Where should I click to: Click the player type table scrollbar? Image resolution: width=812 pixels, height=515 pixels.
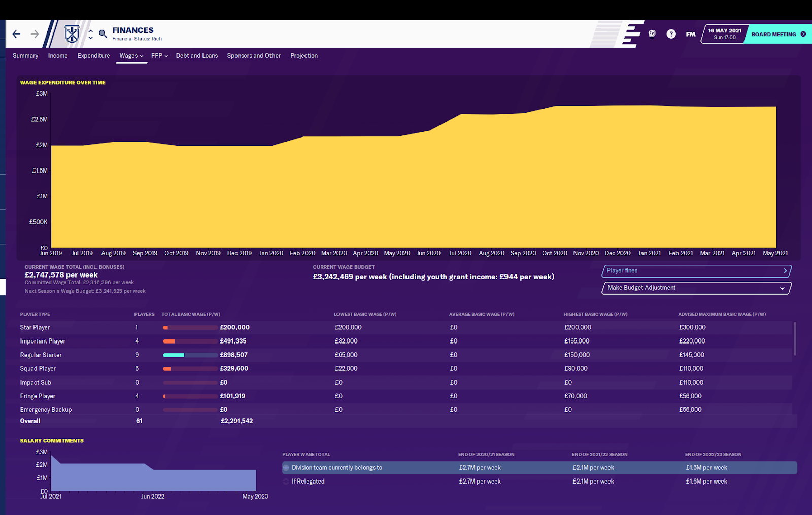(x=795, y=338)
